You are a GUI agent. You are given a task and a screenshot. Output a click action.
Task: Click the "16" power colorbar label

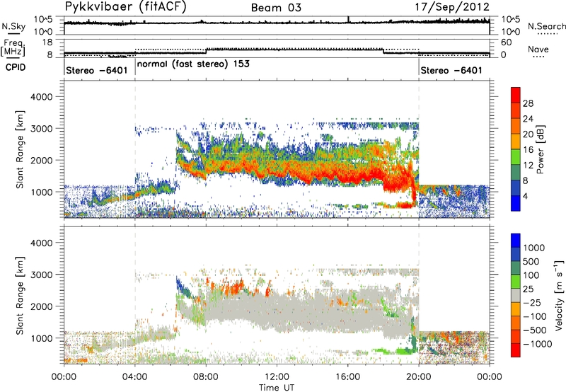click(528, 150)
